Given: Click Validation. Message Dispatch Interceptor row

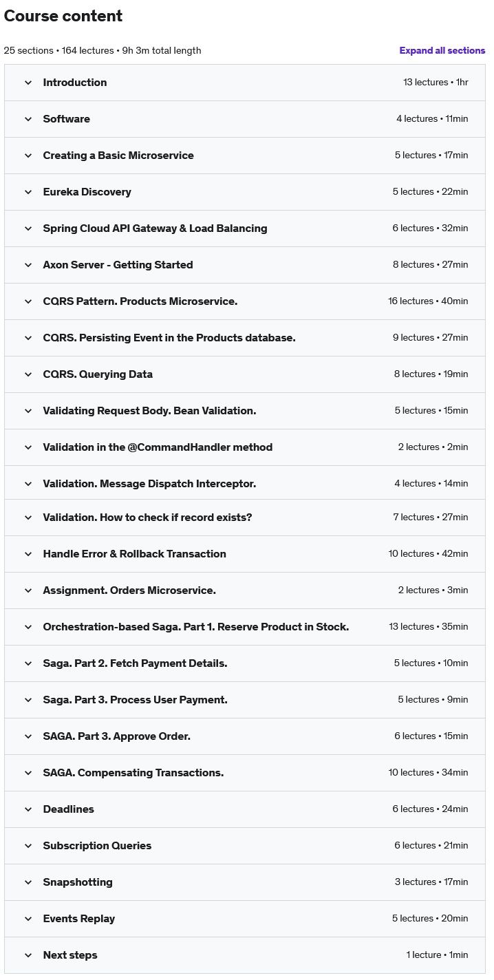Looking at the screenshot, I should click(149, 484).
